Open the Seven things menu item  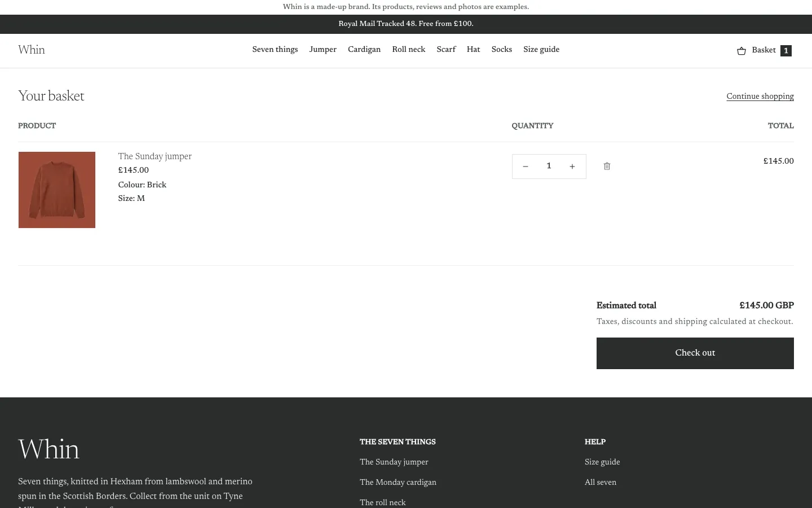pyautogui.click(x=275, y=50)
